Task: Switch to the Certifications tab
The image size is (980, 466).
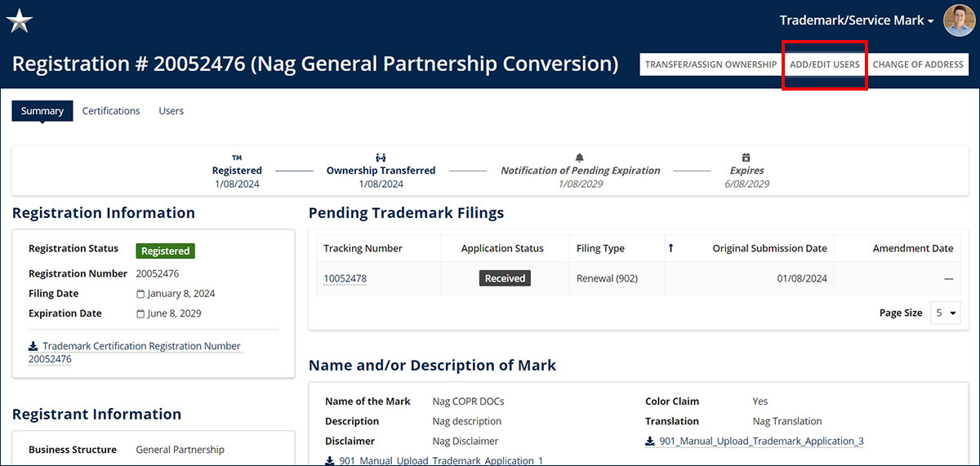Action: point(111,111)
